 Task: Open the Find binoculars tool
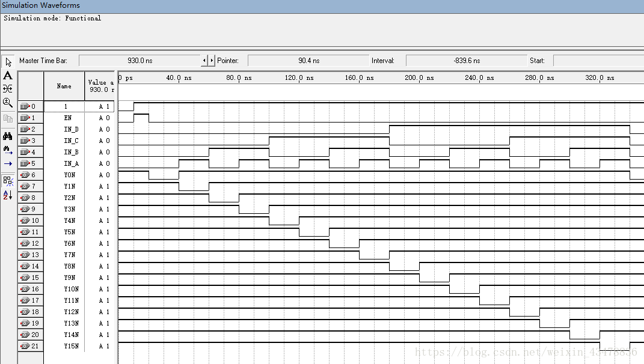click(x=8, y=136)
